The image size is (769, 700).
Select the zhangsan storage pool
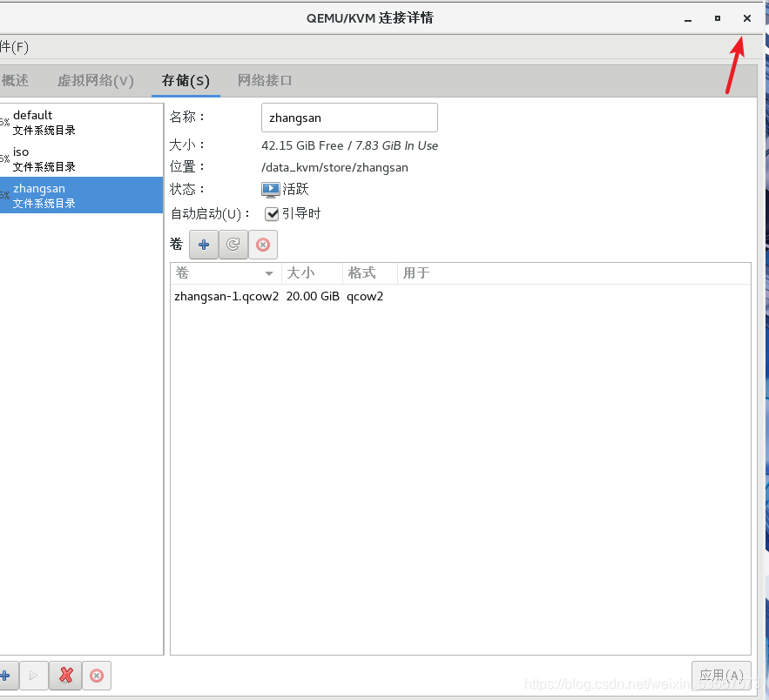tap(81, 195)
